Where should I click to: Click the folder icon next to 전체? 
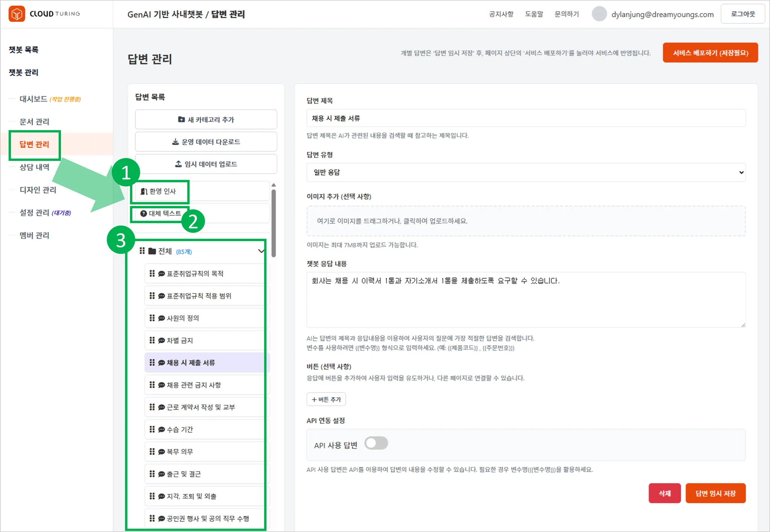pos(152,251)
